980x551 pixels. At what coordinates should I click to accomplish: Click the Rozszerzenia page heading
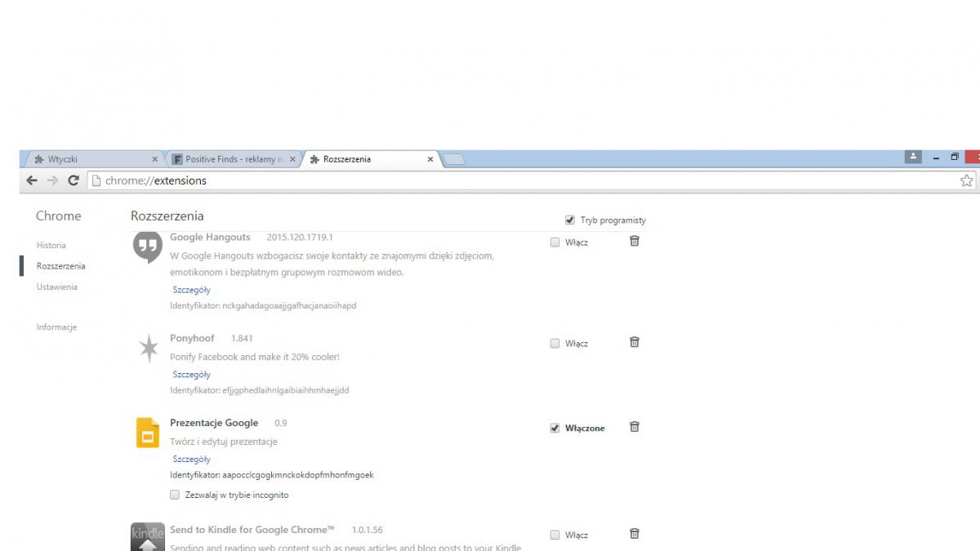pos(167,216)
